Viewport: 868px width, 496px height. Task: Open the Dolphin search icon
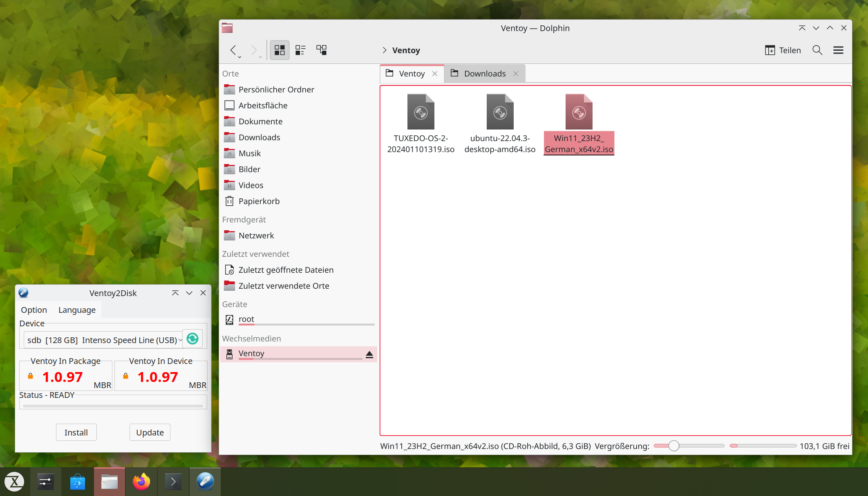coord(817,50)
